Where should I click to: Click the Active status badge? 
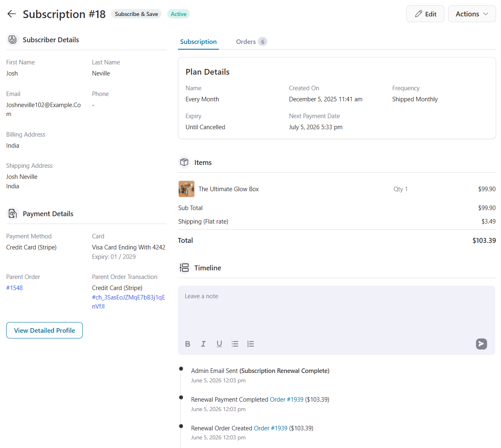[178, 14]
